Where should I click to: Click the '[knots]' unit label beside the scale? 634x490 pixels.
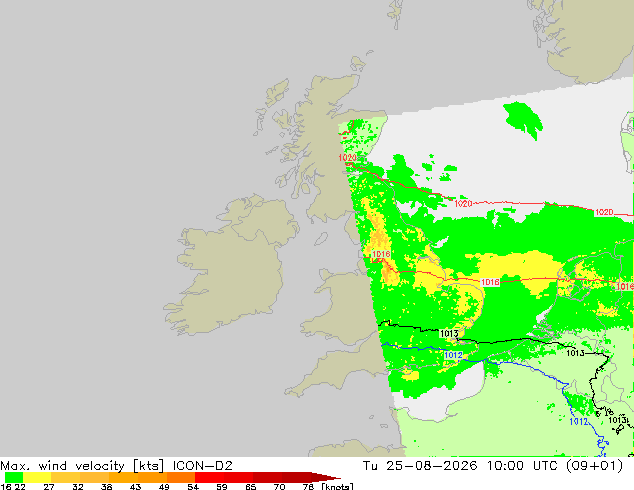point(337,486)
